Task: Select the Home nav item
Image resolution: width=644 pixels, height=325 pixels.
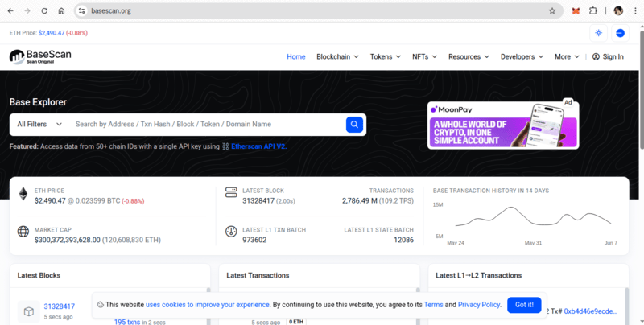Action: (296, 56)
